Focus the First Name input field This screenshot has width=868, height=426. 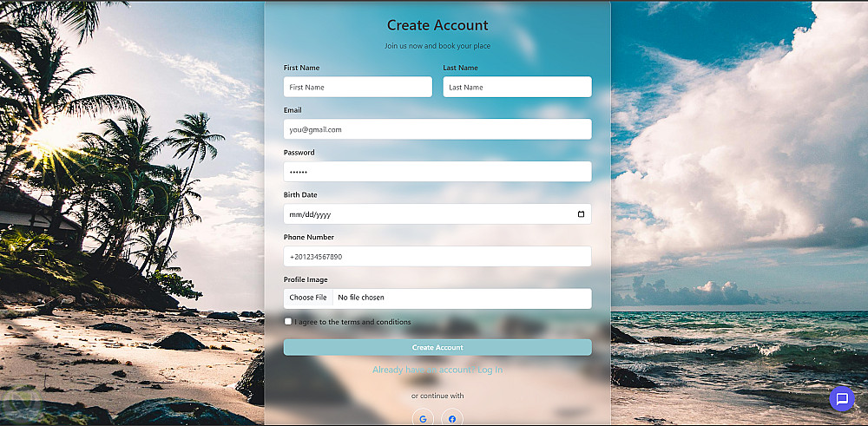pyautogui.click(x=358, y=87)
